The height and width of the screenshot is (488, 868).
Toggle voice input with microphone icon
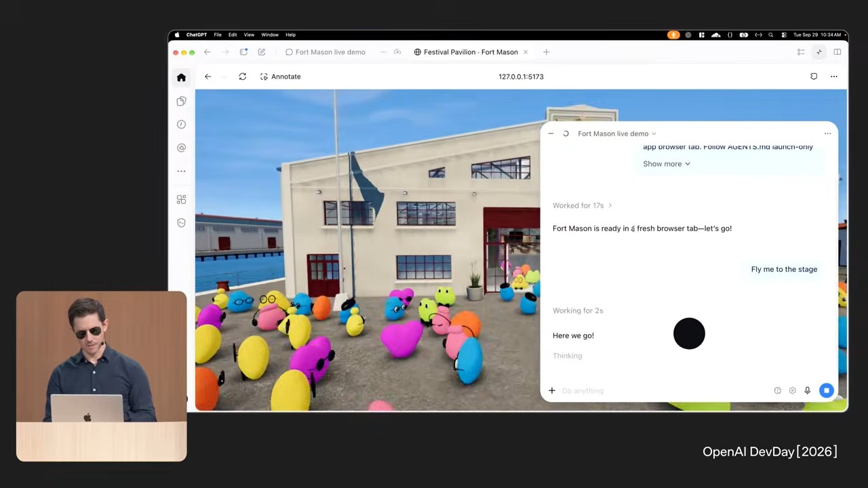[x=807, y=390]
